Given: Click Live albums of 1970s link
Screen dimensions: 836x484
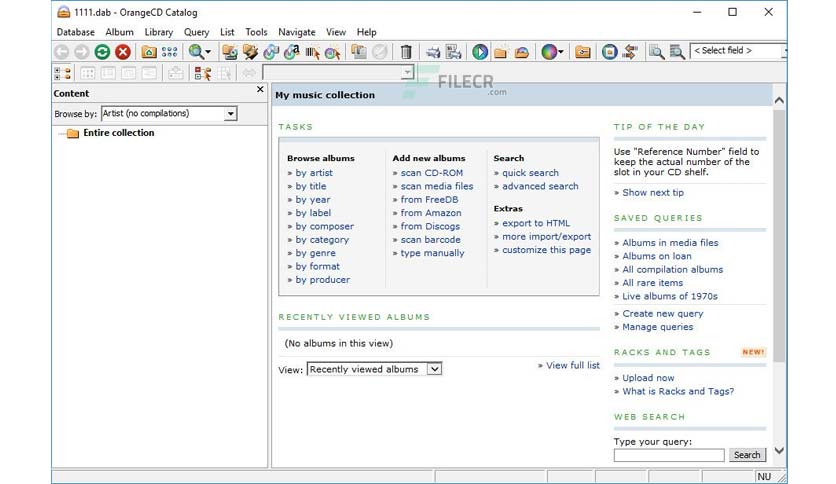Looking at the screenshot, I should (x=670, y=296).
